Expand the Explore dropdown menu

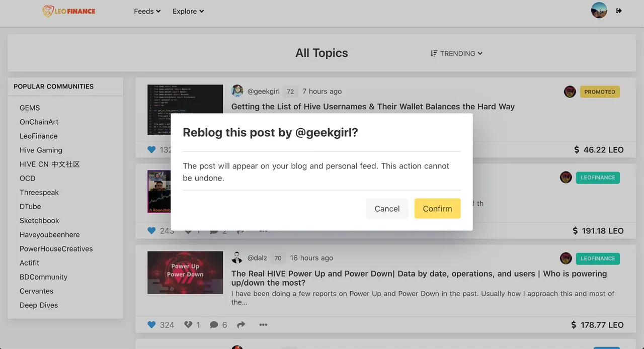pos(188,11)
